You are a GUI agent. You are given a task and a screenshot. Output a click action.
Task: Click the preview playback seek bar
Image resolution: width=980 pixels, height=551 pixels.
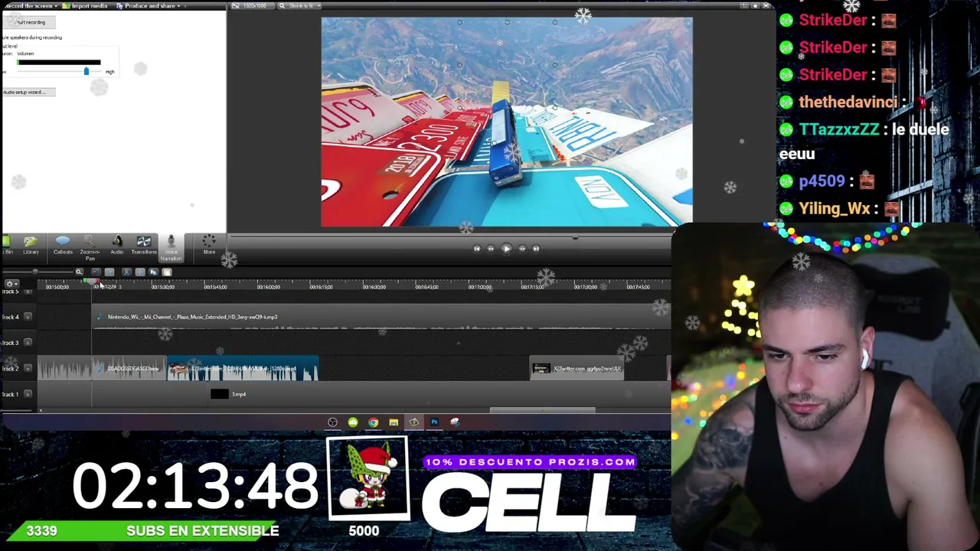coord(450,238)
